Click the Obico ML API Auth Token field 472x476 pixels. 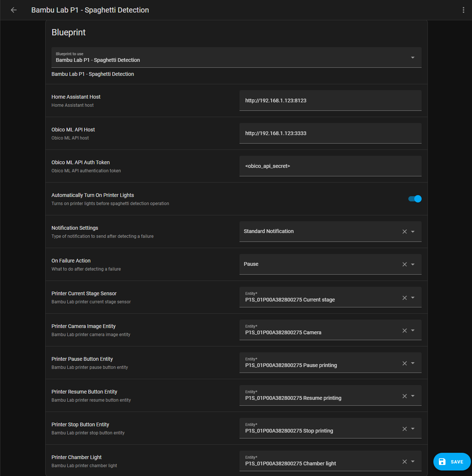pos(330,166)
